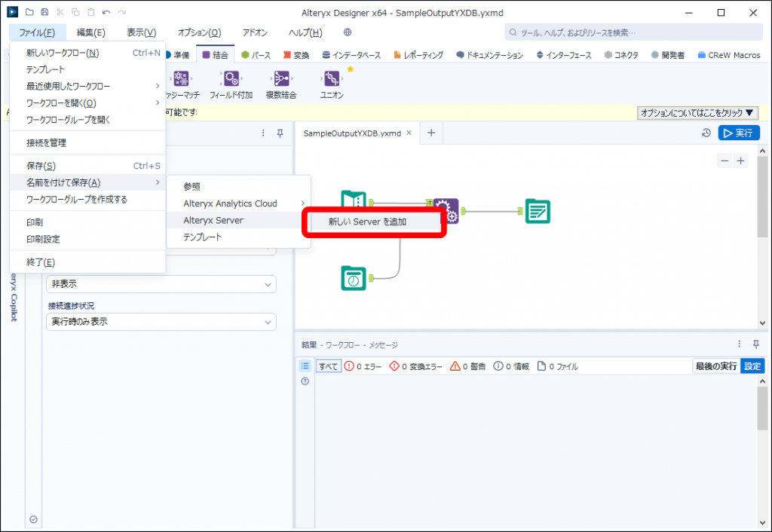Expand 名前を付けて保存(A) submenu

pos(87,182)
